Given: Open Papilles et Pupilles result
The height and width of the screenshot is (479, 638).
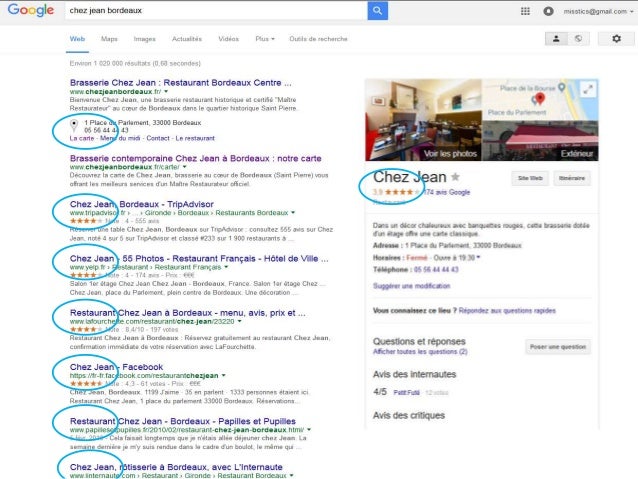Looking at the screenshot, I should 183,421.
